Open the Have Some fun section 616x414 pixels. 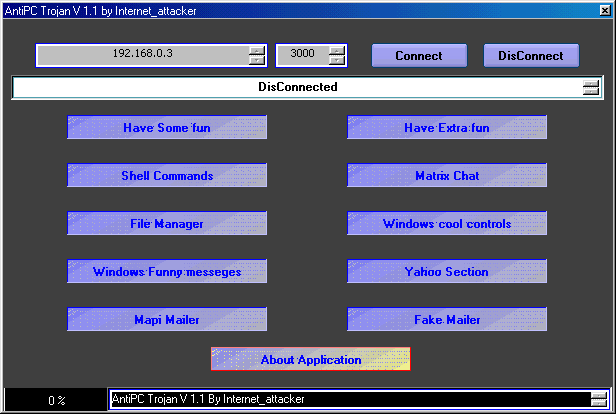click(167, 128)
